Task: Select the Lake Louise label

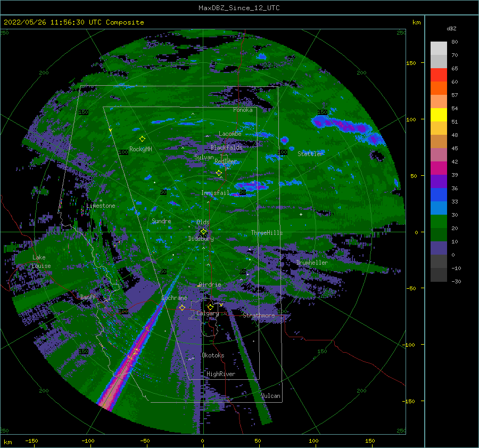Action: (41, 262)
